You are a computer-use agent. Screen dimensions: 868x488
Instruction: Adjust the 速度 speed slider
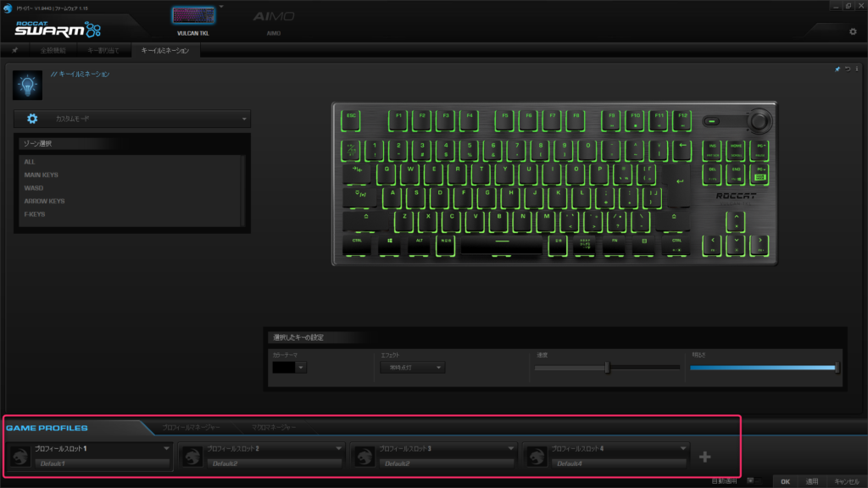(607, 368)
